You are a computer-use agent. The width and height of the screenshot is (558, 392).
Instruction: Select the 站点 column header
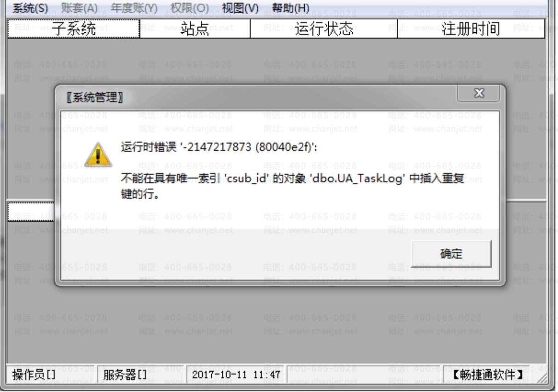point(195,29)
